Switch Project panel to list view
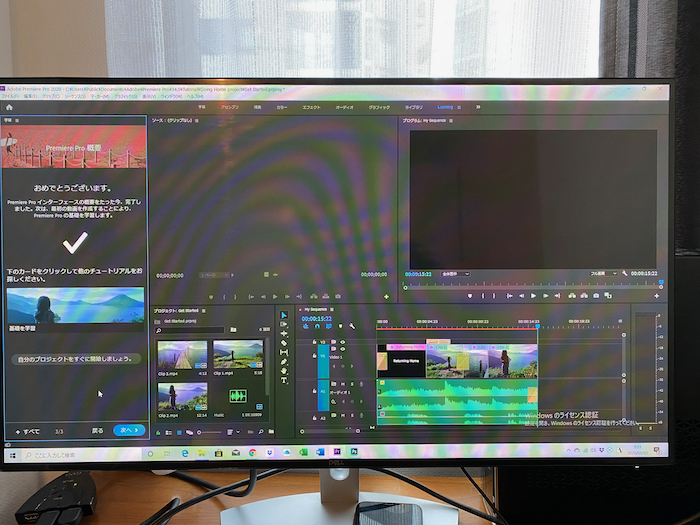The width and height of the screenshot is (700, 525). point(169,432)
